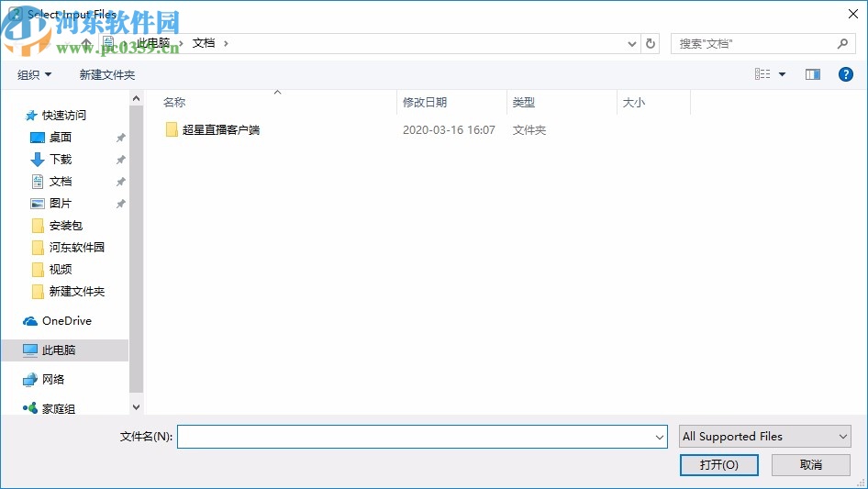The height and width of the screenshot is (489, 868).
Task: Click the 此电脑 computer icon in sidebar
Action: click(x=30, y=350)
